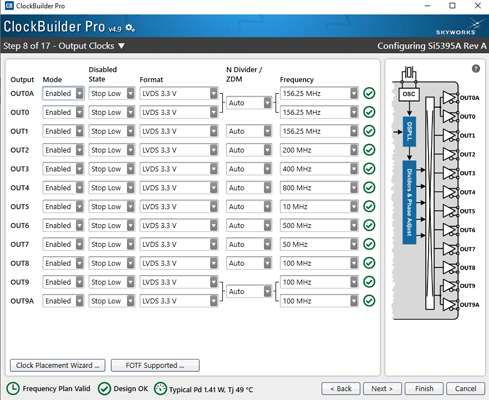Click the Typical Pd power gauge icon
Screen dimensions: 489x400
160,389
